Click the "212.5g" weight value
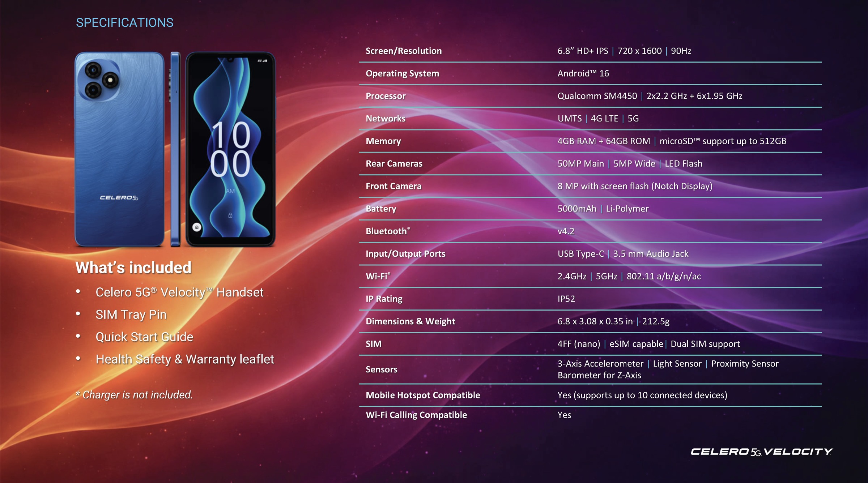The height and width of the screenshot is (483, 868). click(656, 321)
